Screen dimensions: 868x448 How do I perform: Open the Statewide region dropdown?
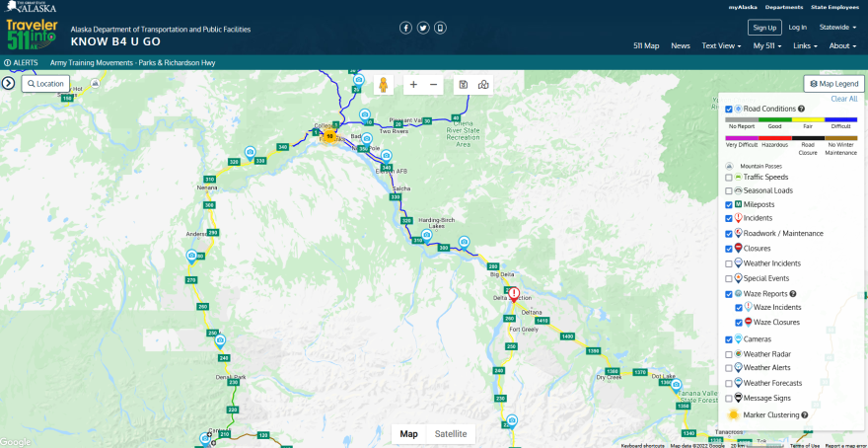[838, 27]
